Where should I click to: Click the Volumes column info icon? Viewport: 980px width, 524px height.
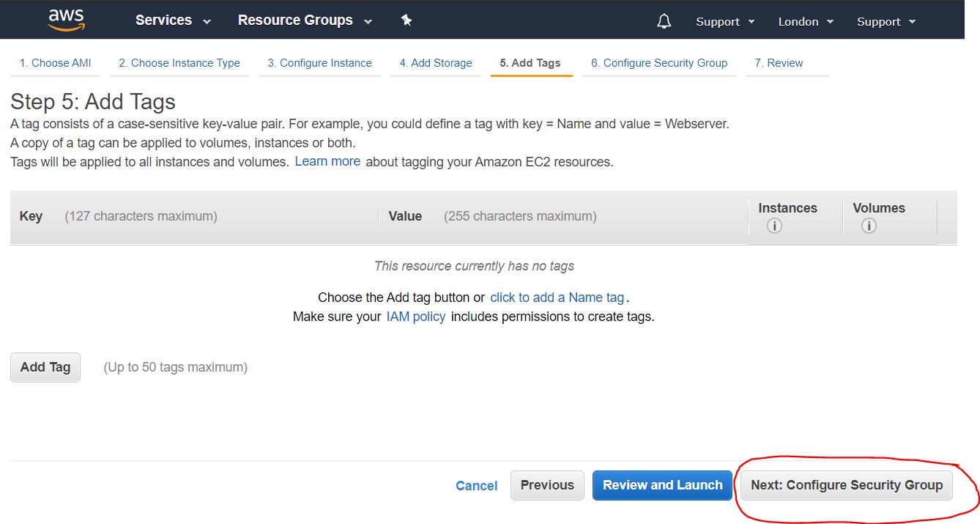click(x=869, y=226)
